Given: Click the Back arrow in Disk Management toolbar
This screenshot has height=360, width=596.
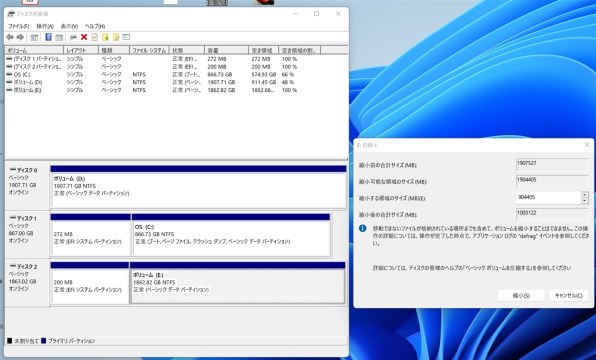Looking at the screenshot, I should 10,37.
